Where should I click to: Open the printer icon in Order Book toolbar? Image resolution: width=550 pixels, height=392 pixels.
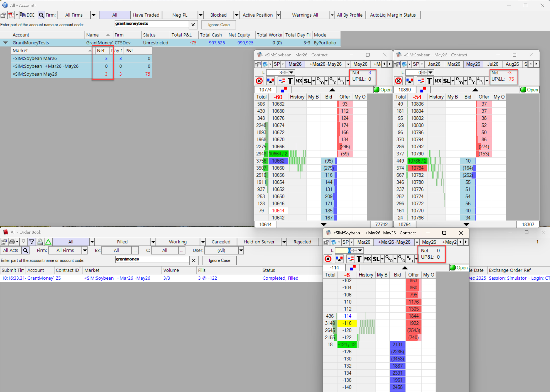[x=12, y=242]
